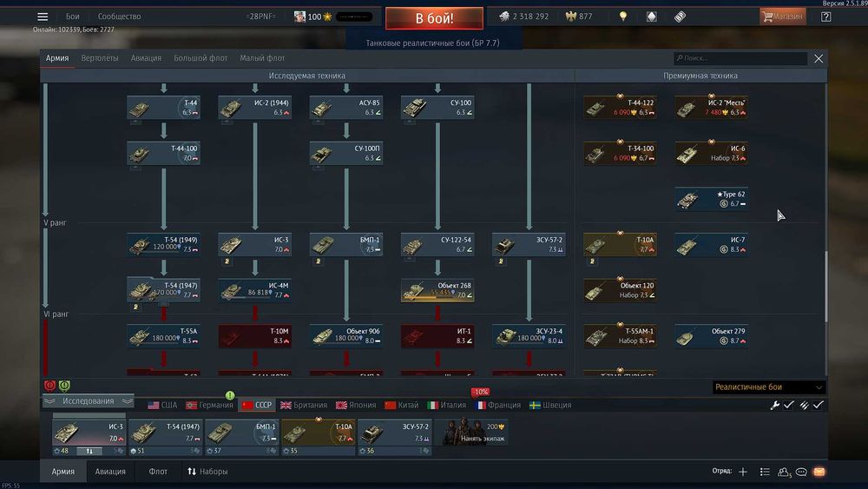
Task: Open the Бои menu
Action: click(73, 17)
